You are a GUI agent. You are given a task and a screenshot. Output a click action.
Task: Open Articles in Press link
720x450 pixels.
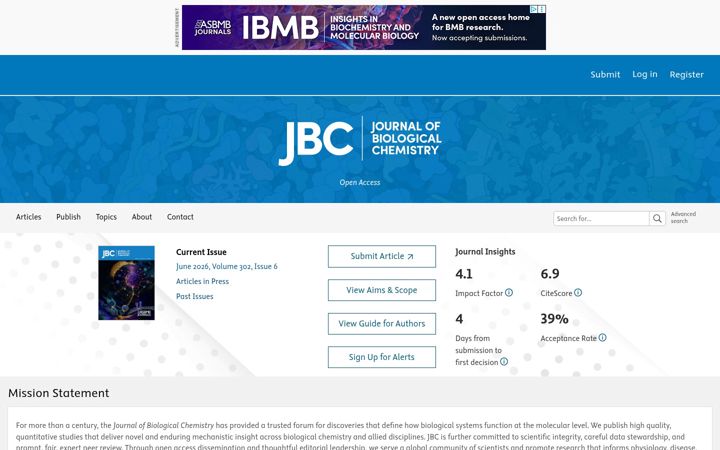pos(202,281)
